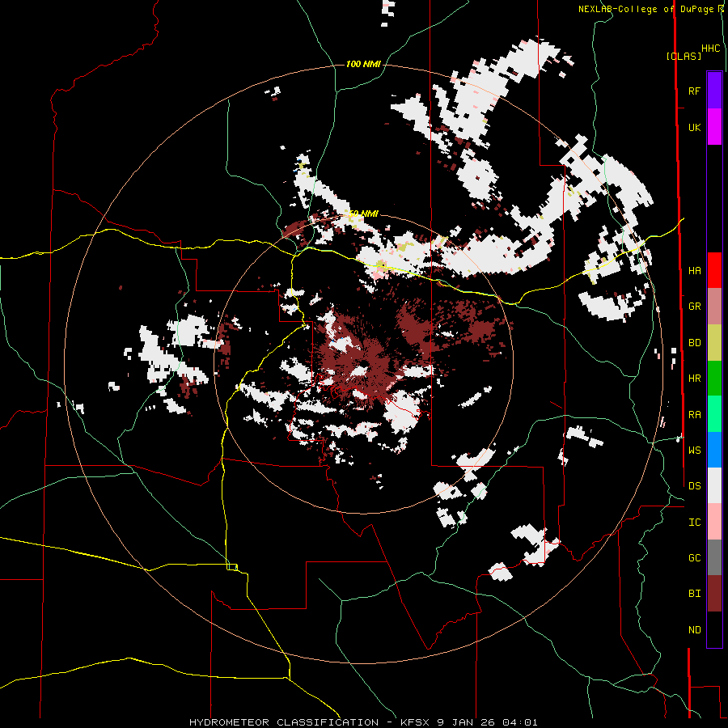This screenshot has height=728, width=728.
Task: Click the GR legend label
Action: [694, 307]
